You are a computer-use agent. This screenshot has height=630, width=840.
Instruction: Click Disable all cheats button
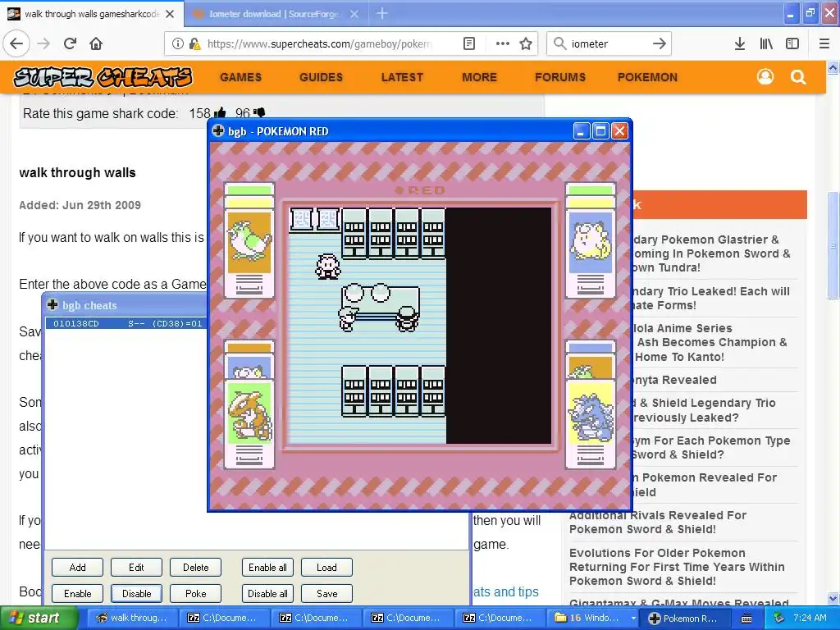point(267,594)
